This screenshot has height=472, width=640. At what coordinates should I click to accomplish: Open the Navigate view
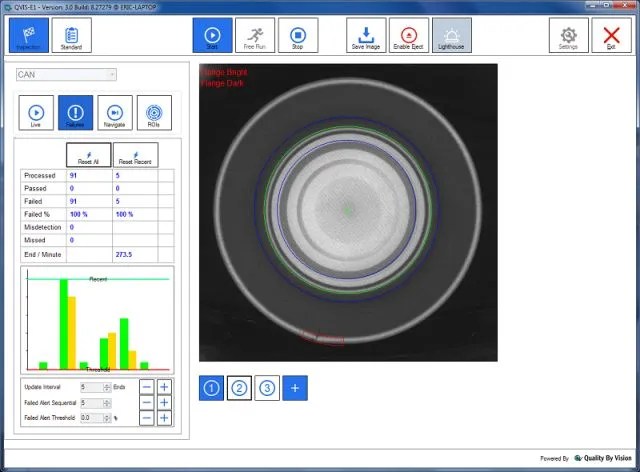click(x=115, y=113)
